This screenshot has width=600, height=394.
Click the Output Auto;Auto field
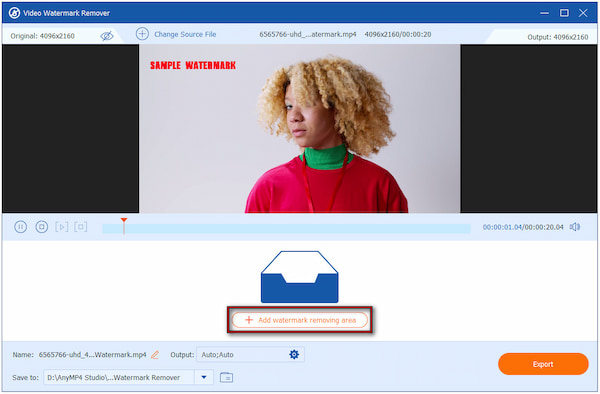(x=250, y=355)
